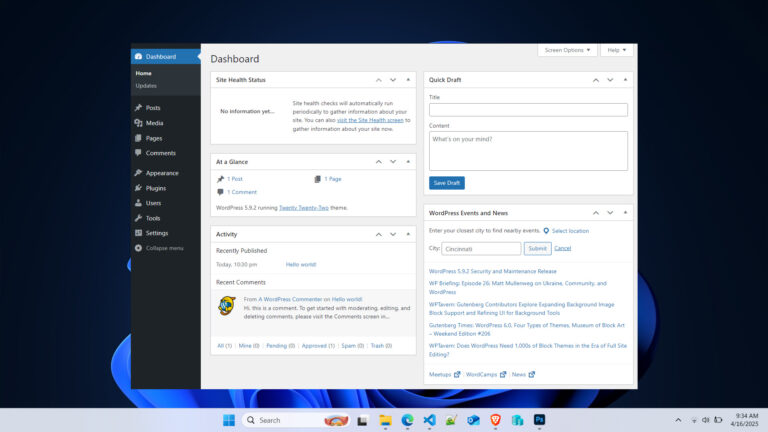
Task: Move WordPress Events and News panel up
Action: (x=596, y=213)
